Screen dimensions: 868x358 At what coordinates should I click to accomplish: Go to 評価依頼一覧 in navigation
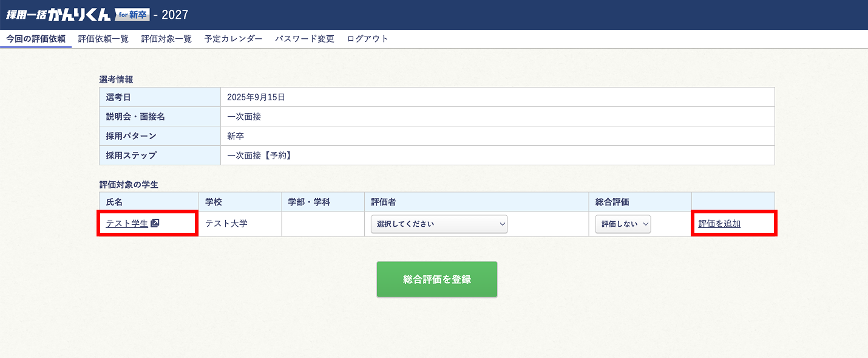[x=103, y=39]
